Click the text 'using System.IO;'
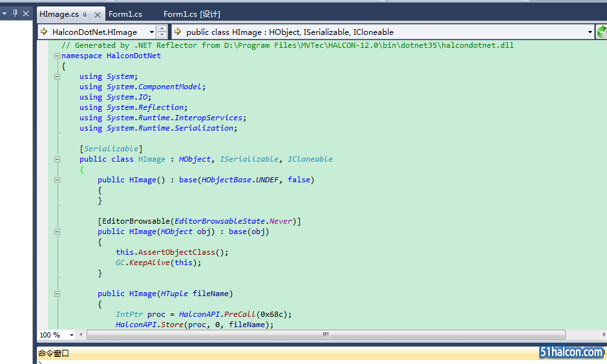The width and height of the screenshot is (607, 364). (x=115, y=97)
